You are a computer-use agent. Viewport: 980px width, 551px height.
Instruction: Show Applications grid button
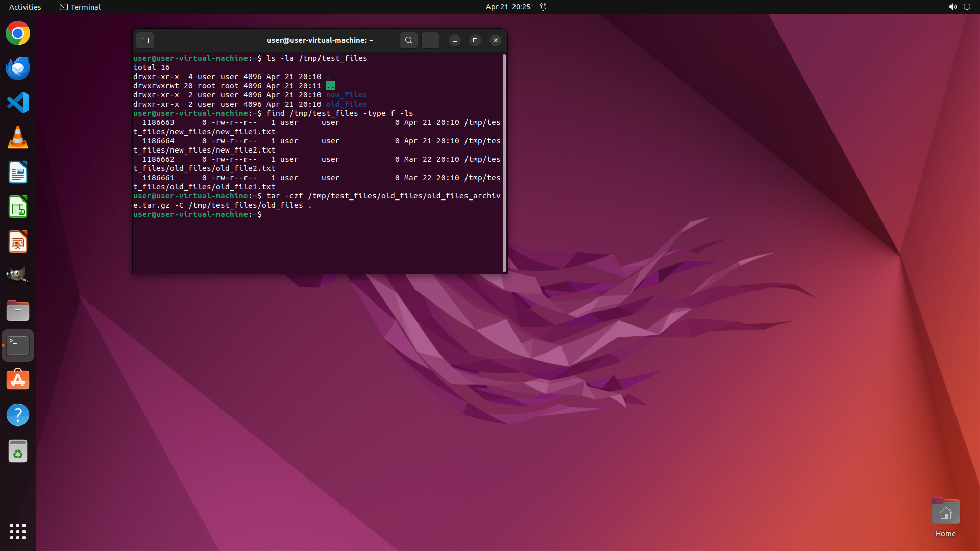coord(18,531)
